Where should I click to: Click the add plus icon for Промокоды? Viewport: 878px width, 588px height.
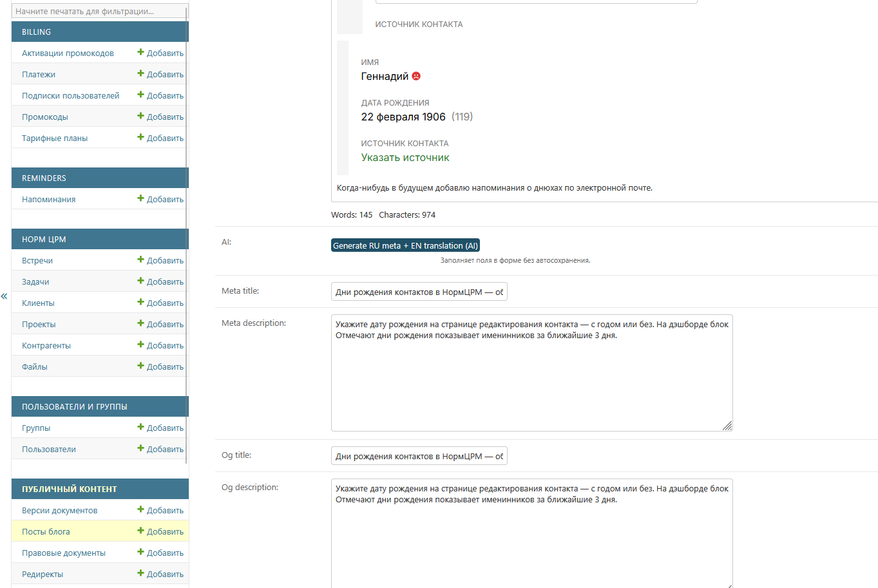click(140, 117)
